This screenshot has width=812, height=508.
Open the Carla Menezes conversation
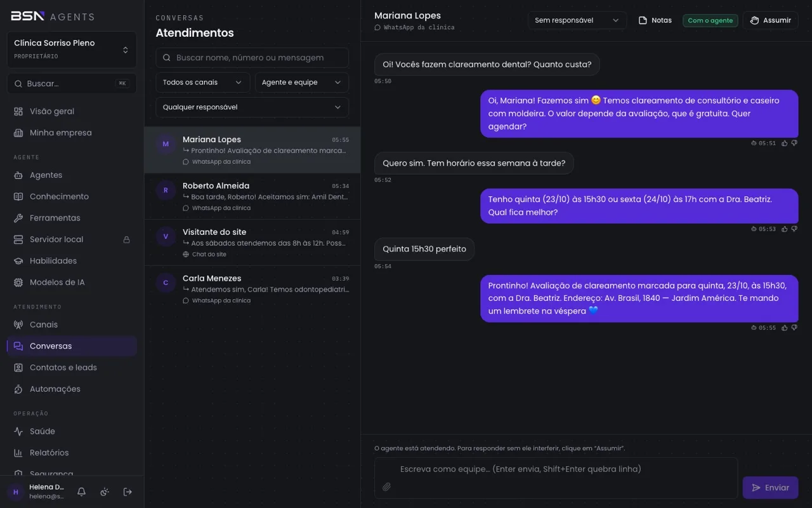pos(252,290)
